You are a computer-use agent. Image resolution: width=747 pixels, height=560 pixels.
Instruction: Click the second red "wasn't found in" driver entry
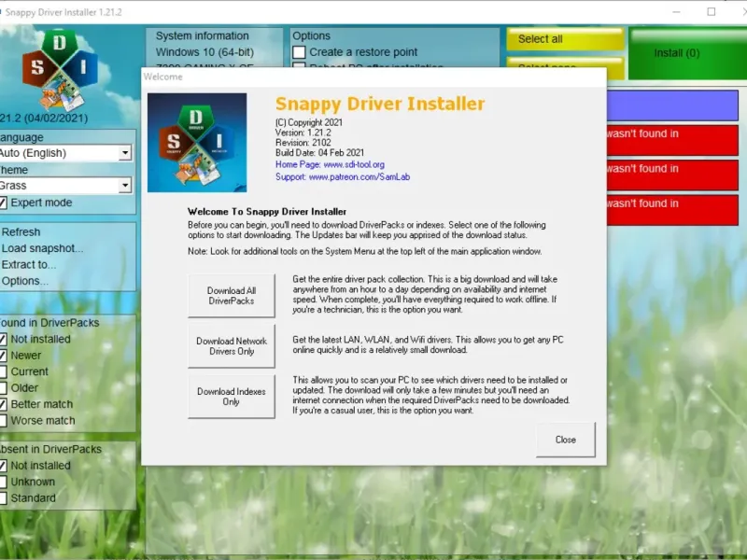click(x=672, y=175)
